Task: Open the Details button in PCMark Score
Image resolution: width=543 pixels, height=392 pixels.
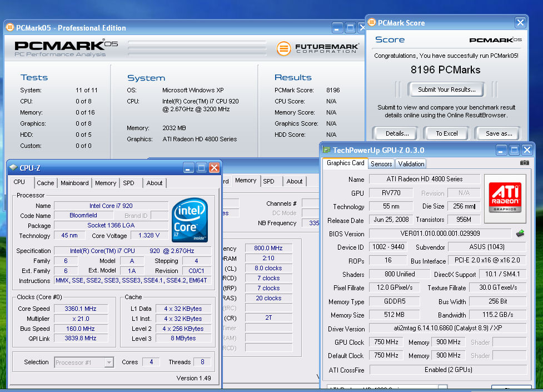Action: pyautogui.click(x=397, y=134)
